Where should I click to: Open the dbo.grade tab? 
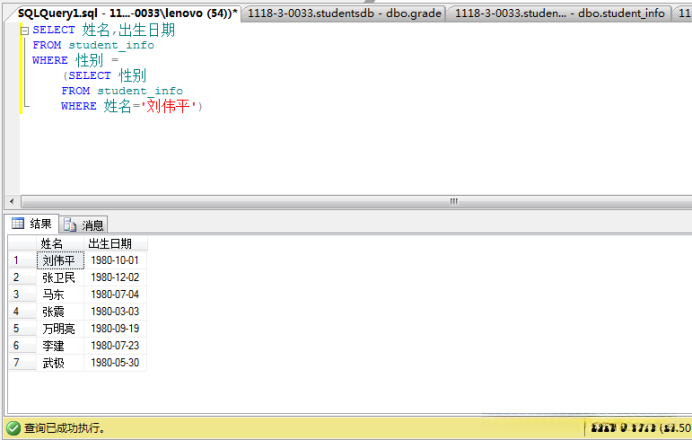(x=344, y=13)
